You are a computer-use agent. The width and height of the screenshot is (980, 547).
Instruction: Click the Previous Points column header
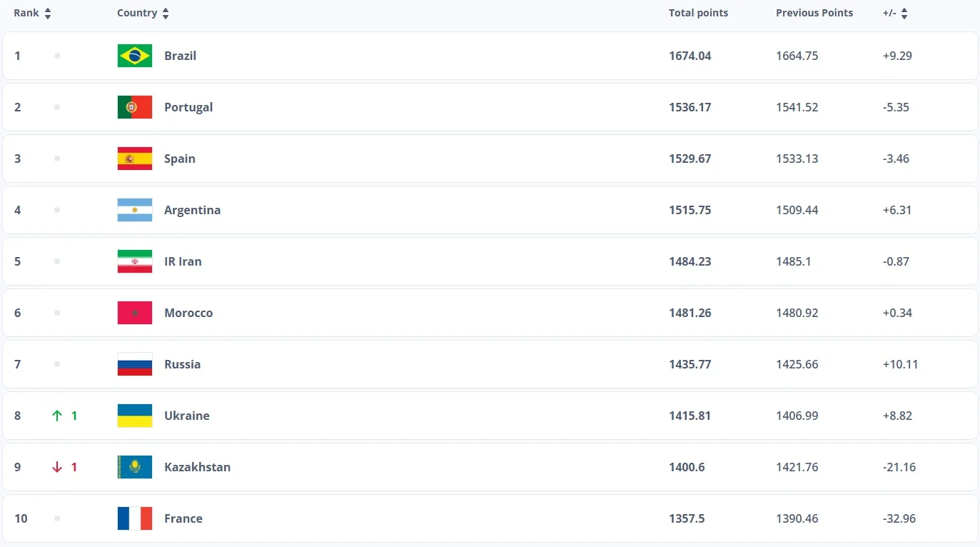(814, 13)
